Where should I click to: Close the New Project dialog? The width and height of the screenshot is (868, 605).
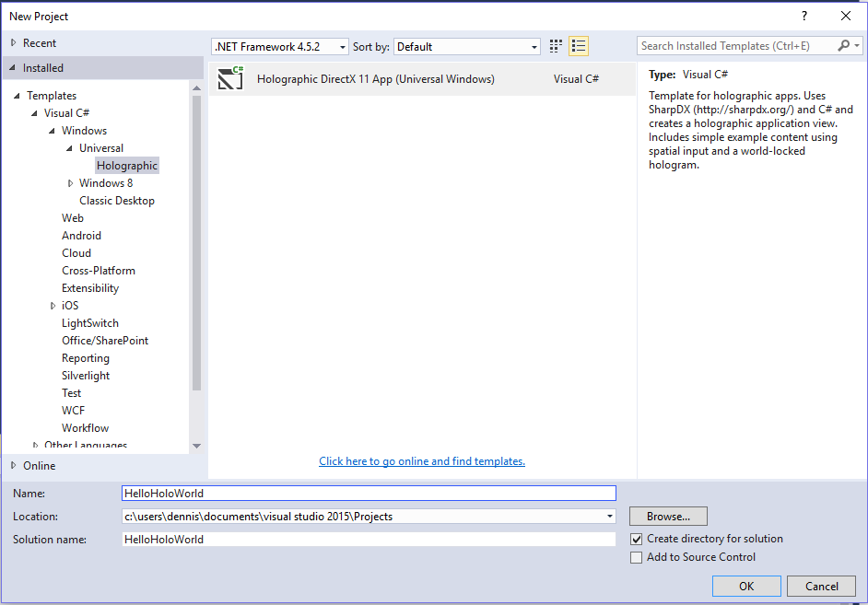(846, 16)
